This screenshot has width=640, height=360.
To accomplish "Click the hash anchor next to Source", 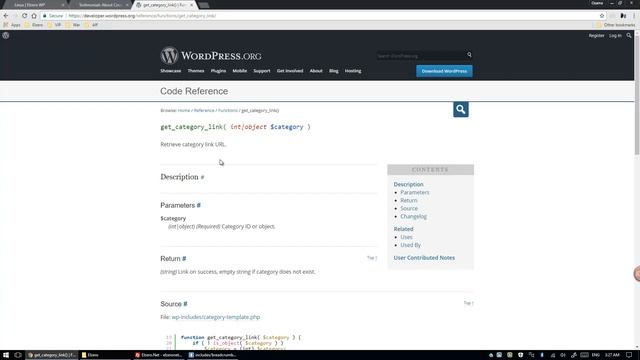I will [x=185, y=304].
